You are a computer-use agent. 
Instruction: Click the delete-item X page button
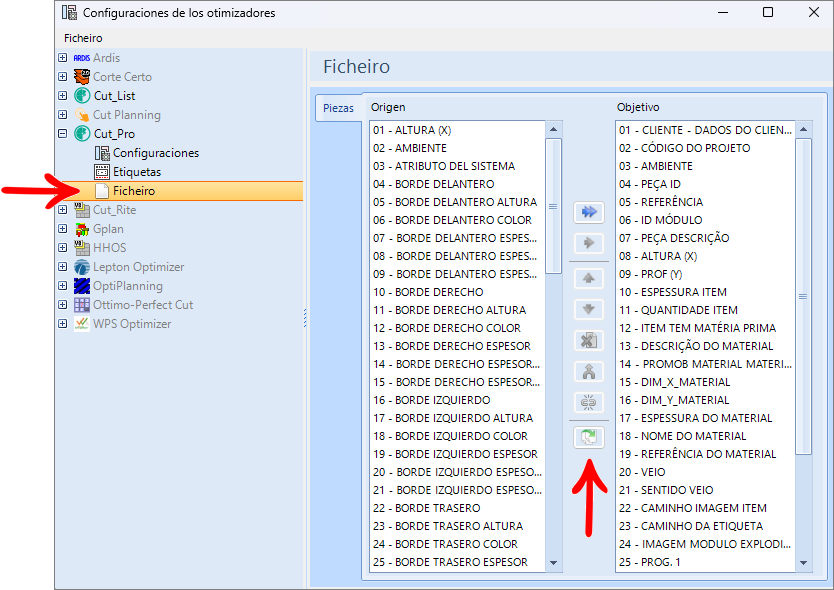point(589,340)
